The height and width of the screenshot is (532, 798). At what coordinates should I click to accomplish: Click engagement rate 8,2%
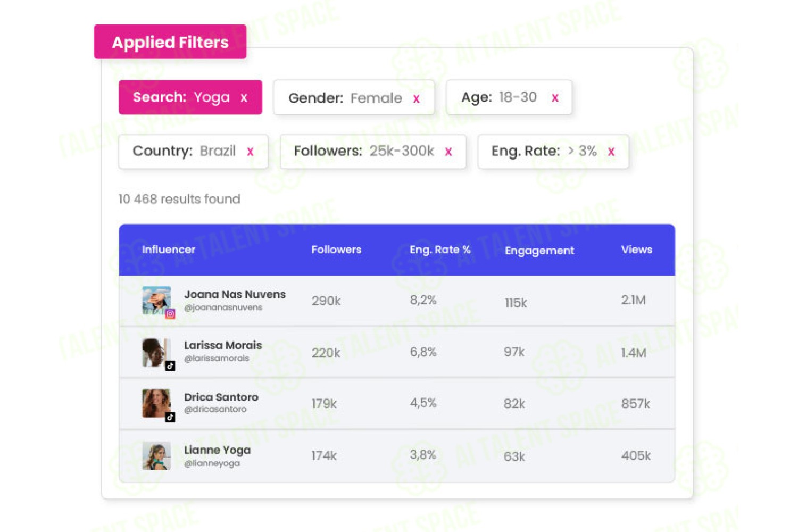coord(423,300)
